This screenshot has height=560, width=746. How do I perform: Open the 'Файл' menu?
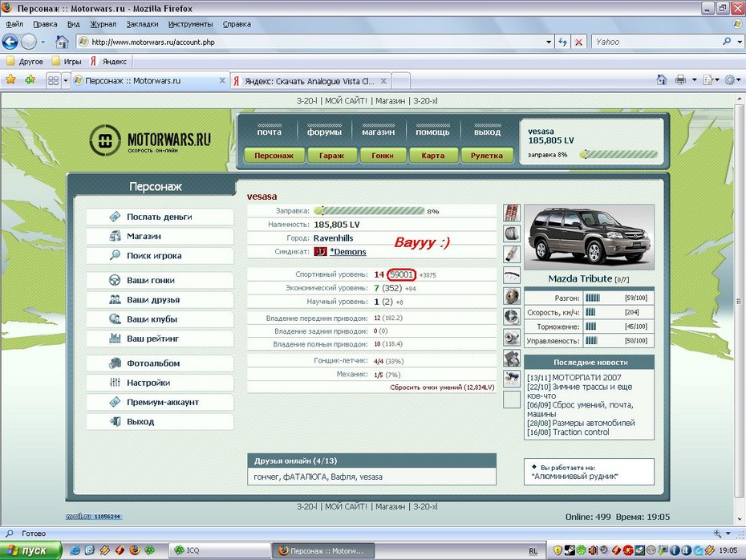14,24
